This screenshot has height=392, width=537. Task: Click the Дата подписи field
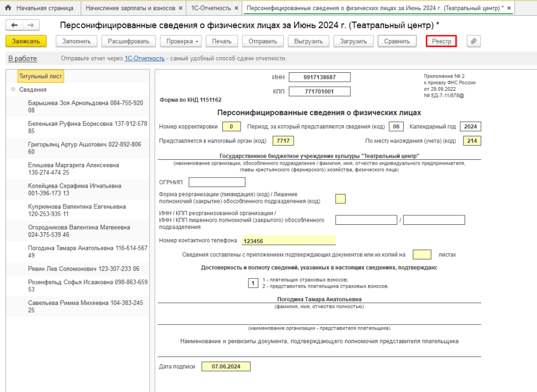pos(225,367)
